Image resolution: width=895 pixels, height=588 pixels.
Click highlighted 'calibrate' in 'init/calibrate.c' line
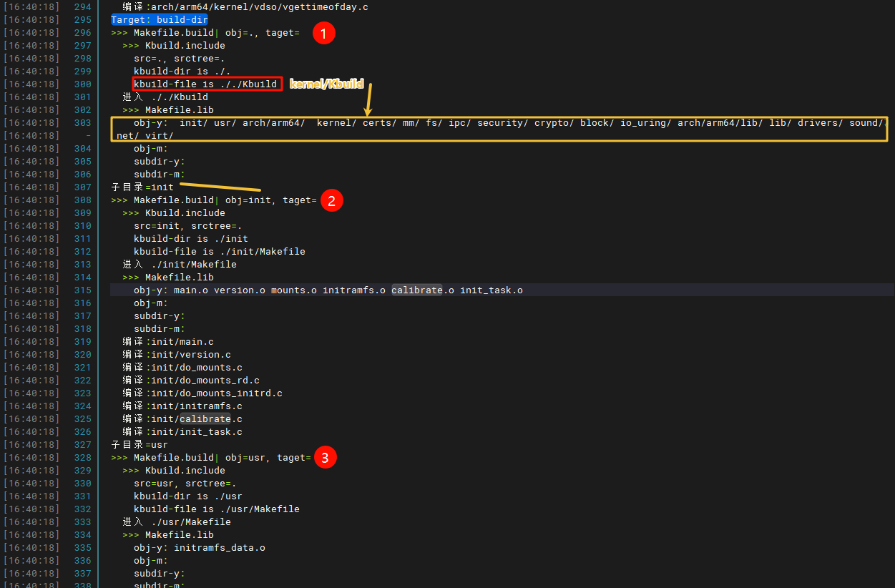tap(205, 419)
